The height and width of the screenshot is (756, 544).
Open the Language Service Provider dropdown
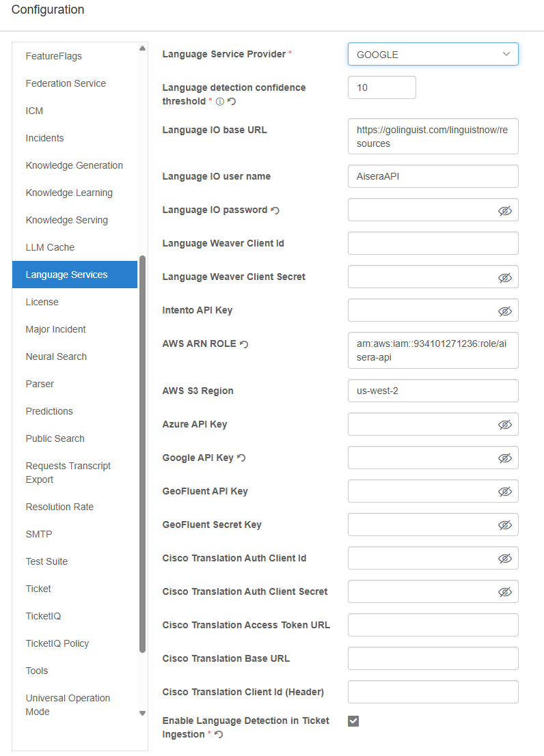[433, 55]
